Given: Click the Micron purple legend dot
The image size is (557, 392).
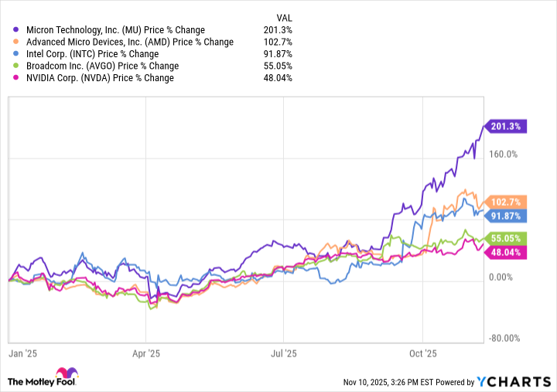Looking at the screenshot, I should 17,30.
